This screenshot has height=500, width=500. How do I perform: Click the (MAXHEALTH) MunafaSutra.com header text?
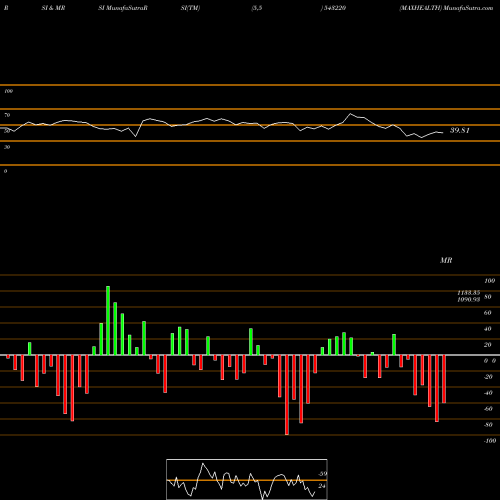tap(446, 8)
